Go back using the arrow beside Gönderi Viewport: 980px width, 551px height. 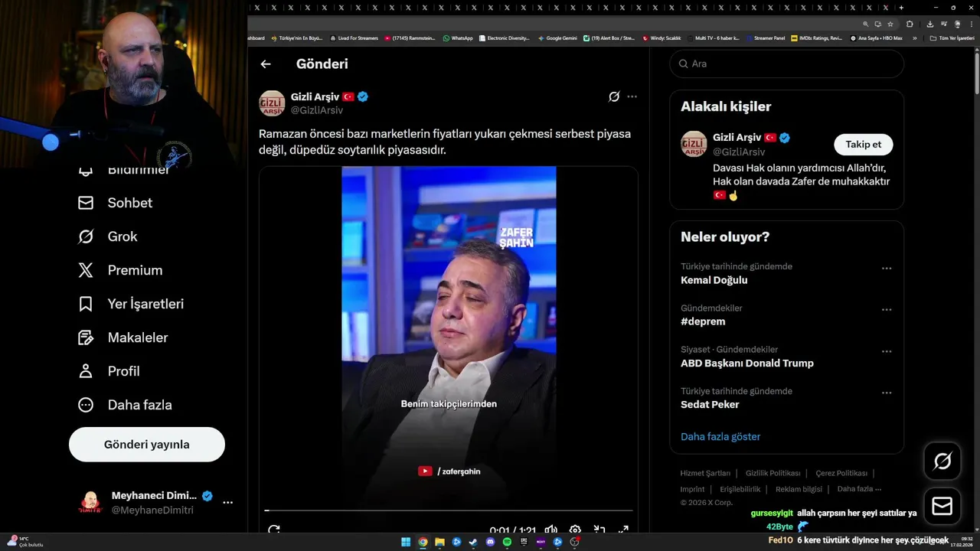[x=266, y=64]
